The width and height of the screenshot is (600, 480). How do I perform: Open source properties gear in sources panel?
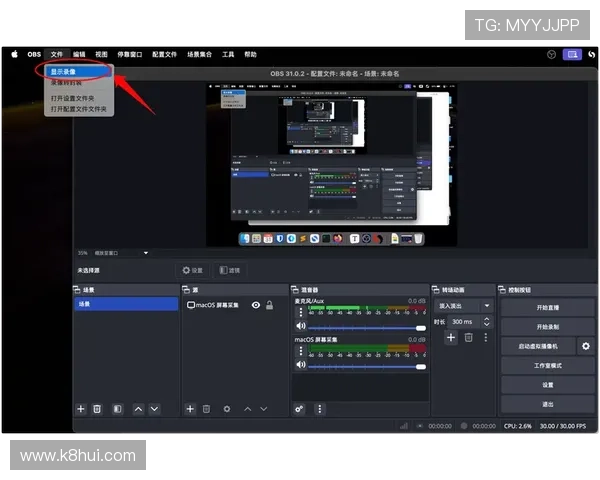(226, 409)
